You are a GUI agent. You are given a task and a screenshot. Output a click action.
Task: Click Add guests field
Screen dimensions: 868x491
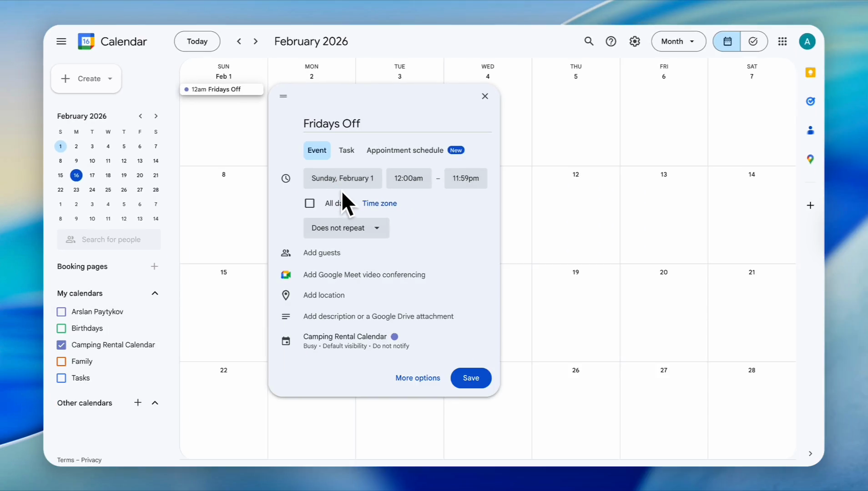click(x=322, y=253)
